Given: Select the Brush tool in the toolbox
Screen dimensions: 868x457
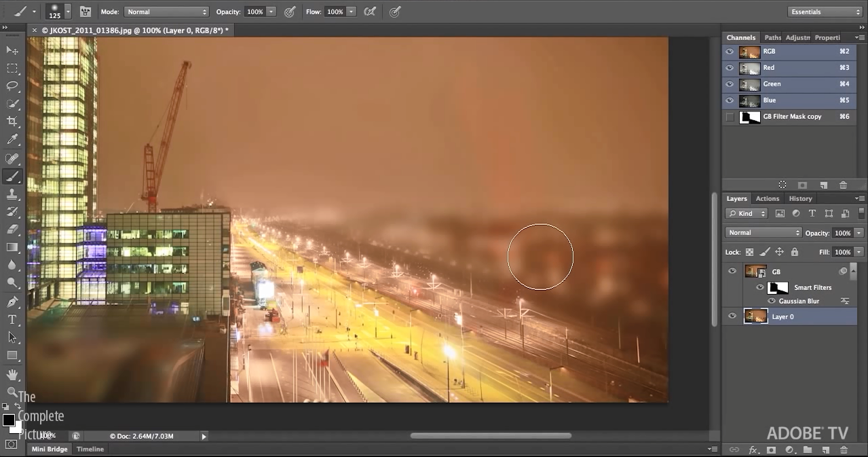Looking at the screenshot, I should tap(12, 177).
